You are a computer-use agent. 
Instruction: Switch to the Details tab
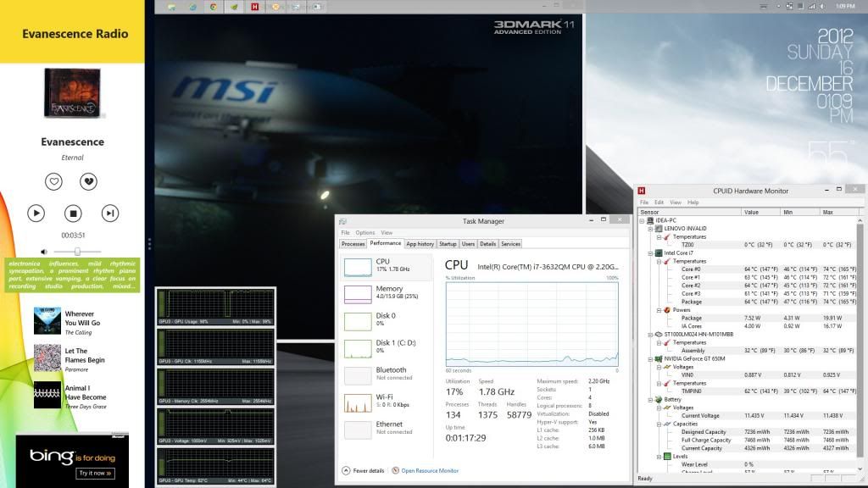click(x=487, y=244)
